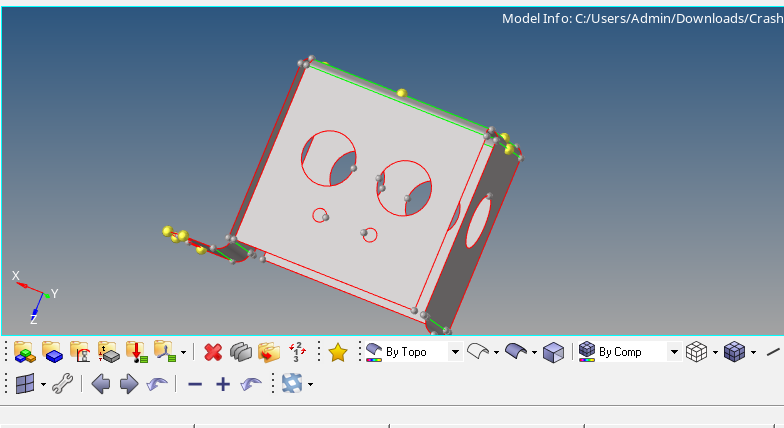The height and width of the screenshot is (428, 784).
Task: Expand shaded geometry options arrow
Action: [x=534, y=352]
